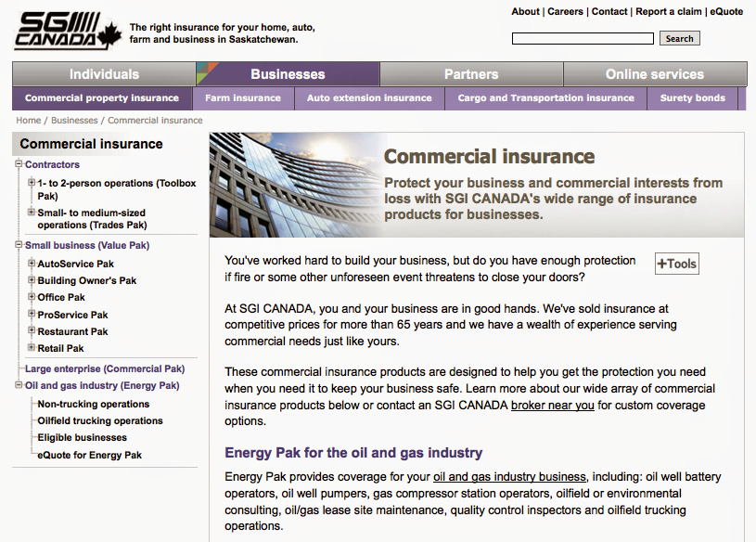This screenshot has height=542, width=756.
Task: Open the Contact link
Action: coord(609,11)
